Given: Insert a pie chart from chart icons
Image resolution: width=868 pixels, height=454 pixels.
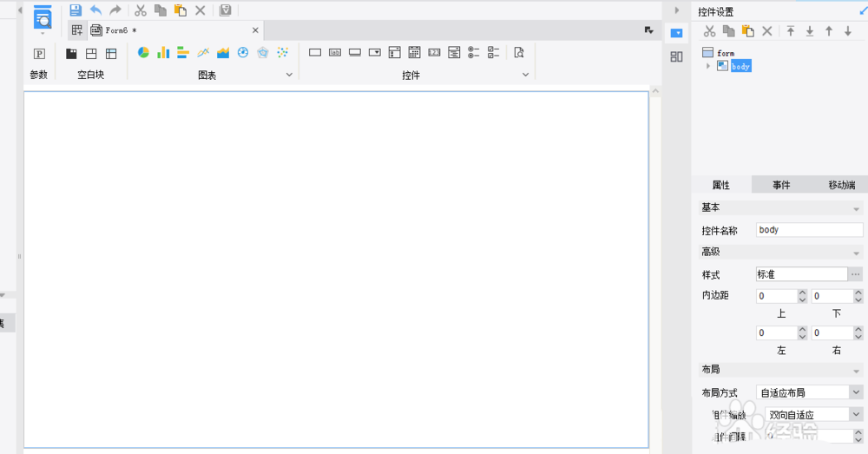Looking at the screenshot, I should [x=143, y=53].
